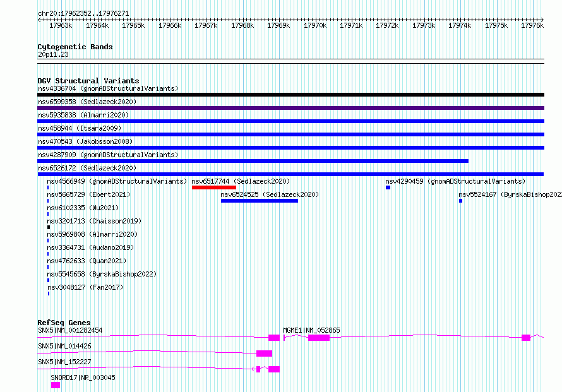Click the 20p11.23 cytogenetic band

pyautogui.click(x=53, y=54)
